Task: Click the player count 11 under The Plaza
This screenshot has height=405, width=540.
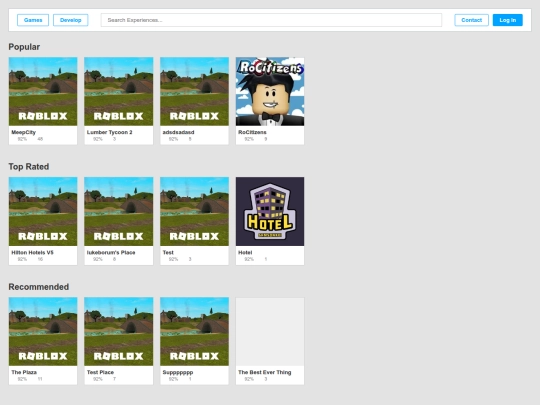Action: (40, 379)
